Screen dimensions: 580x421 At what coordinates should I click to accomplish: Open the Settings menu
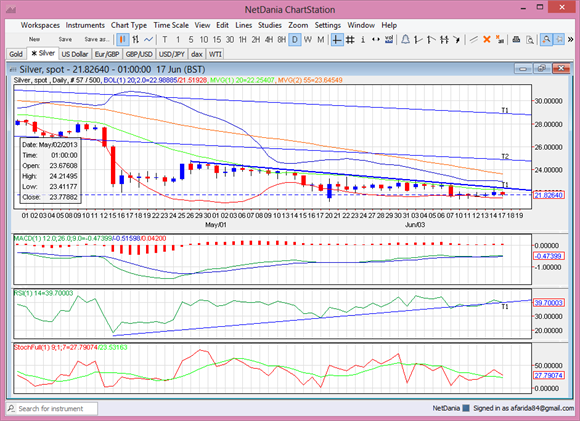pos(328,25)
